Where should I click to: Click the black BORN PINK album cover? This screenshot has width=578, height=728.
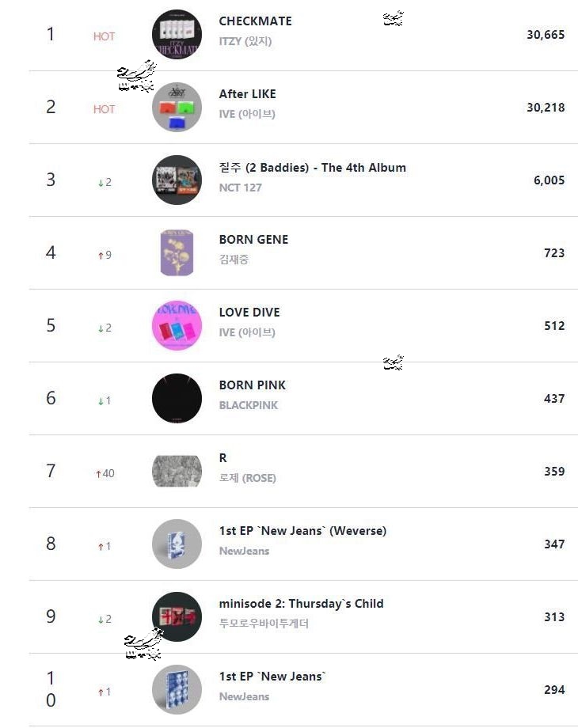coord(177,399)
